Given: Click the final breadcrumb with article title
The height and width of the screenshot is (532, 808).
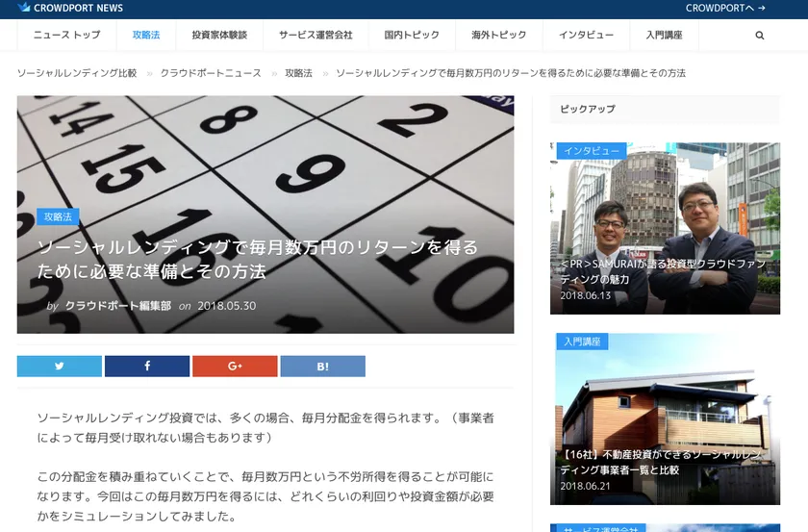Looking at the screenshot, I should click(511, 73).
